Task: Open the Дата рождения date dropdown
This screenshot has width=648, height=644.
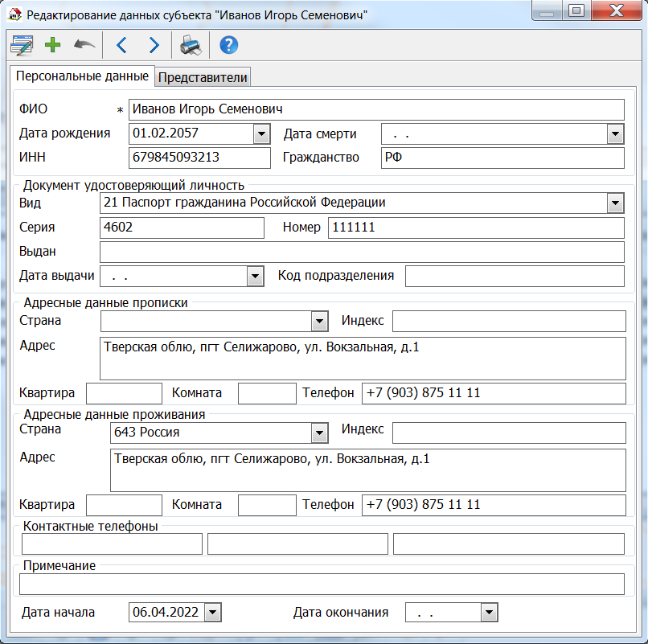Action: (261, 134)
